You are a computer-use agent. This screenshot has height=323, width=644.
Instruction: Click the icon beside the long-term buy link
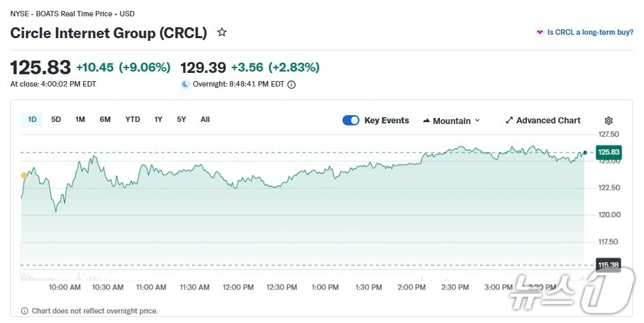coord(539,32)
